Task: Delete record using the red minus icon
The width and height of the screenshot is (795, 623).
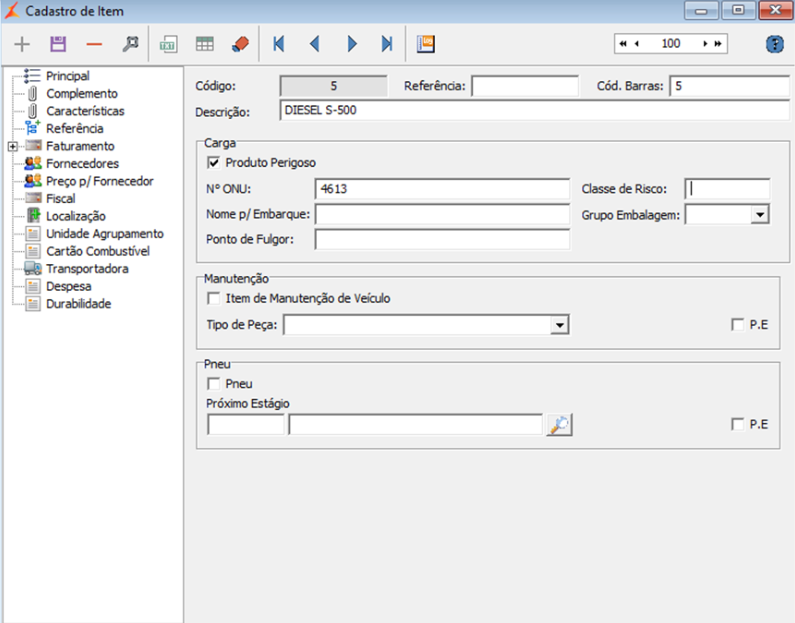Action: click(x=94, y=44)
